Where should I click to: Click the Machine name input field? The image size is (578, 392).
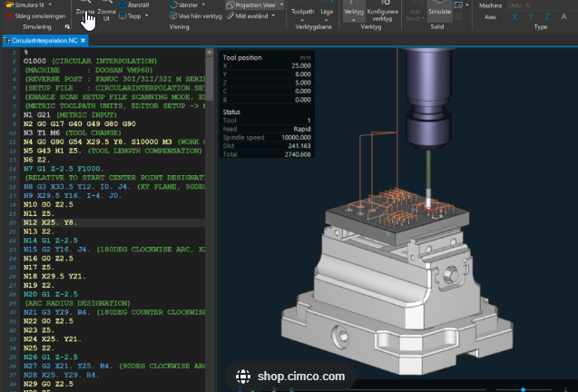[541, 5]
